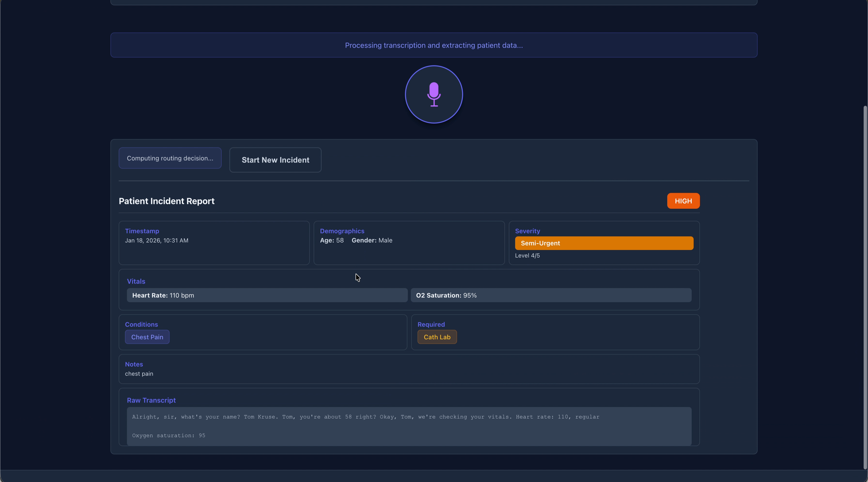This screenshot has width=868, height=482.
Task: Click the Level 4/5 severity text
Action: tap(527, 256)
